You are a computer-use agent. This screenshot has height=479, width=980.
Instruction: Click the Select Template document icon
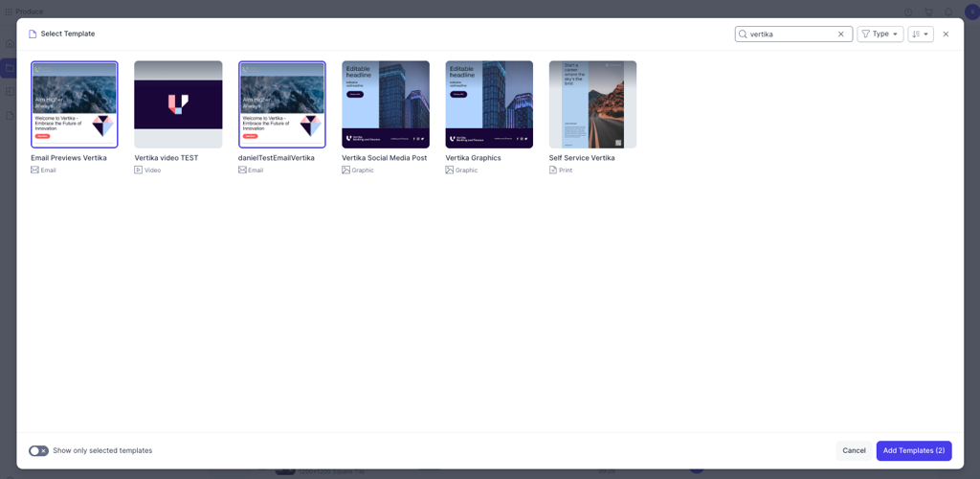tap(33, 34)
